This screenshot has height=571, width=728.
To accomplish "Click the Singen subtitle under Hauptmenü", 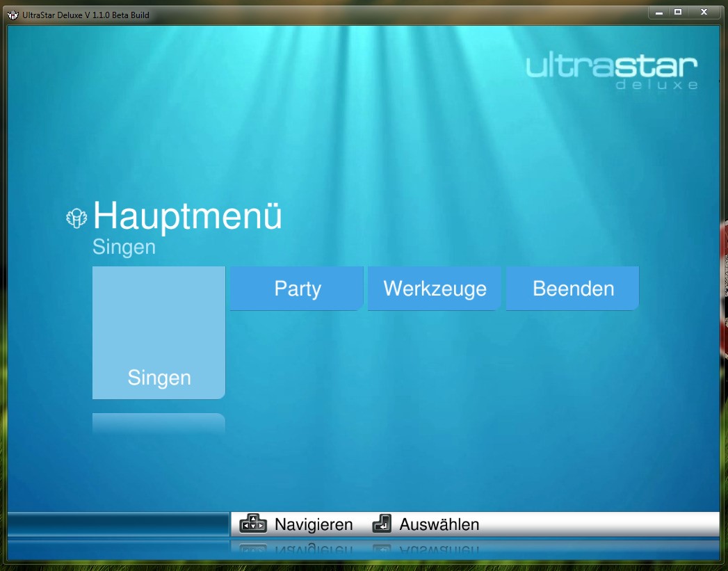I will pyautogui.click(x=124, y=246).
